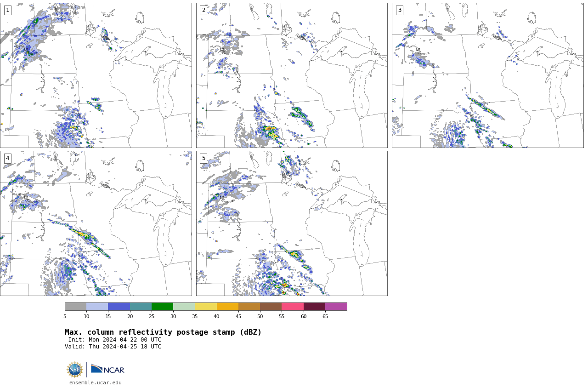Click the colorbar tick label 35
588x388 pixels.
coord(195,316)
